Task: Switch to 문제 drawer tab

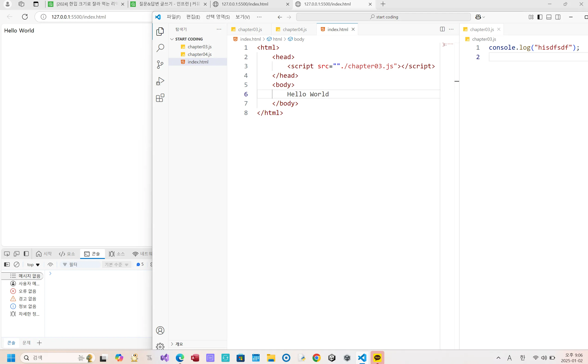Action: point(26,343)
